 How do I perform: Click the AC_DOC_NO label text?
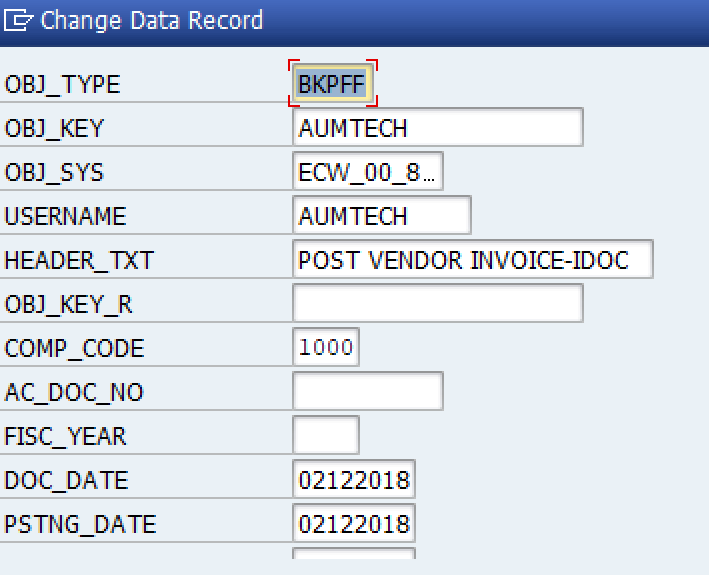[x=74, y=393]
